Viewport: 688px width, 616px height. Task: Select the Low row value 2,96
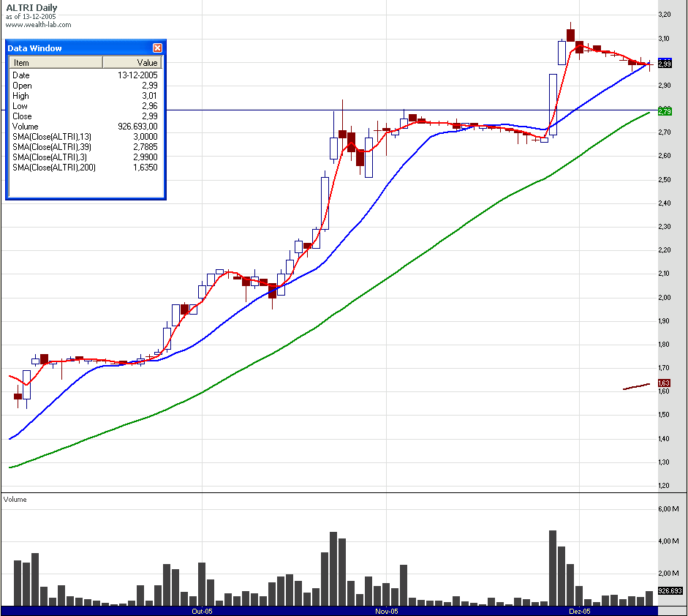[85, 106]
